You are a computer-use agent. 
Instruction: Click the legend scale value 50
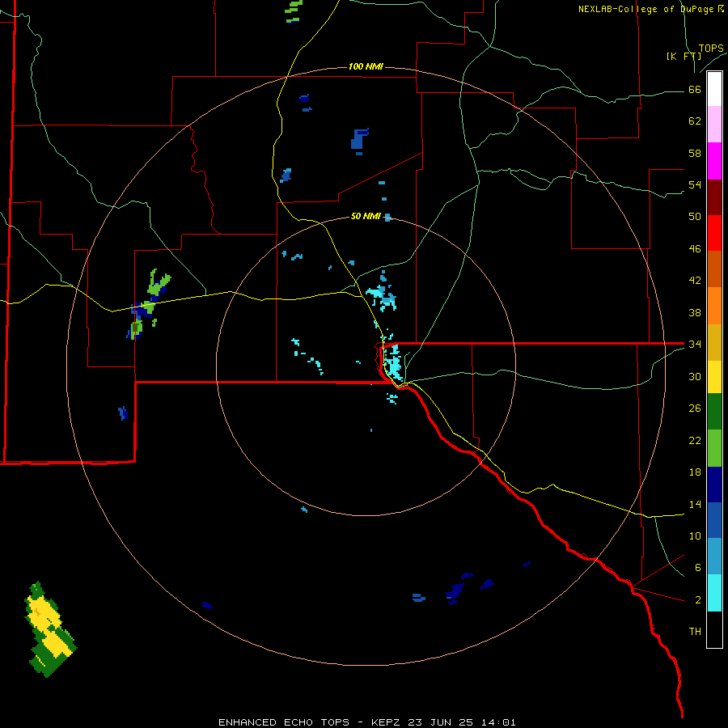tap(695, 217)
